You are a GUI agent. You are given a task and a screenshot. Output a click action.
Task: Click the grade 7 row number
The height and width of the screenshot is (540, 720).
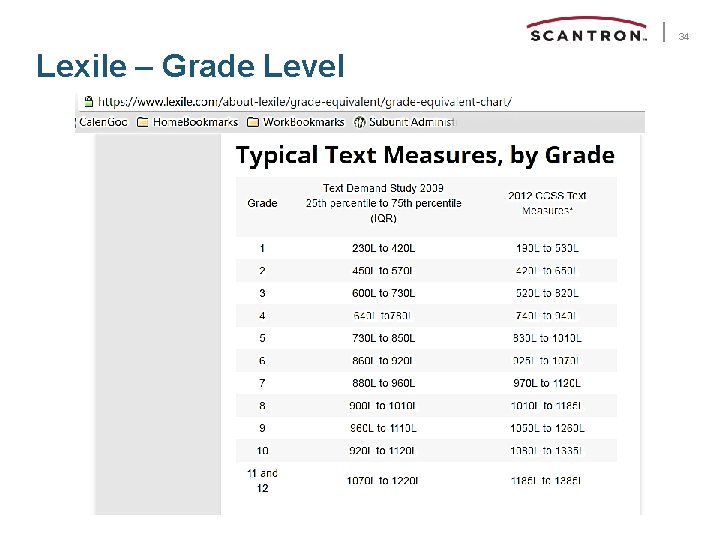[x=262, y=383]
